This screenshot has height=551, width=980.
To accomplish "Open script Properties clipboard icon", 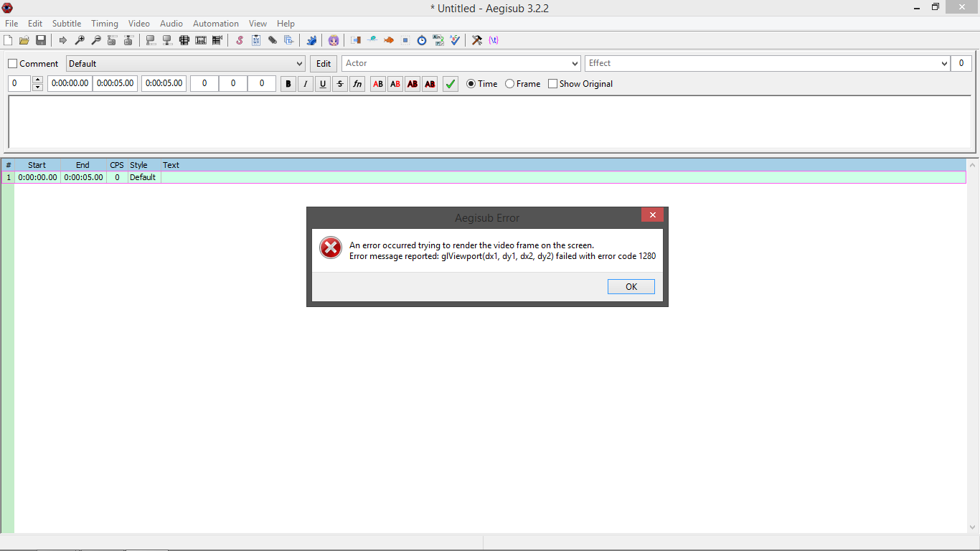I will point(256,40).
